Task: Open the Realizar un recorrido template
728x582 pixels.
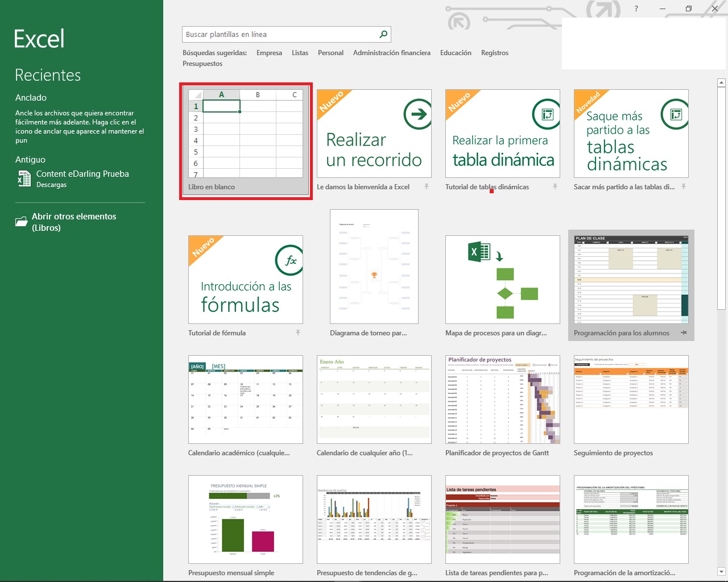Action: [x=374, y=134]
